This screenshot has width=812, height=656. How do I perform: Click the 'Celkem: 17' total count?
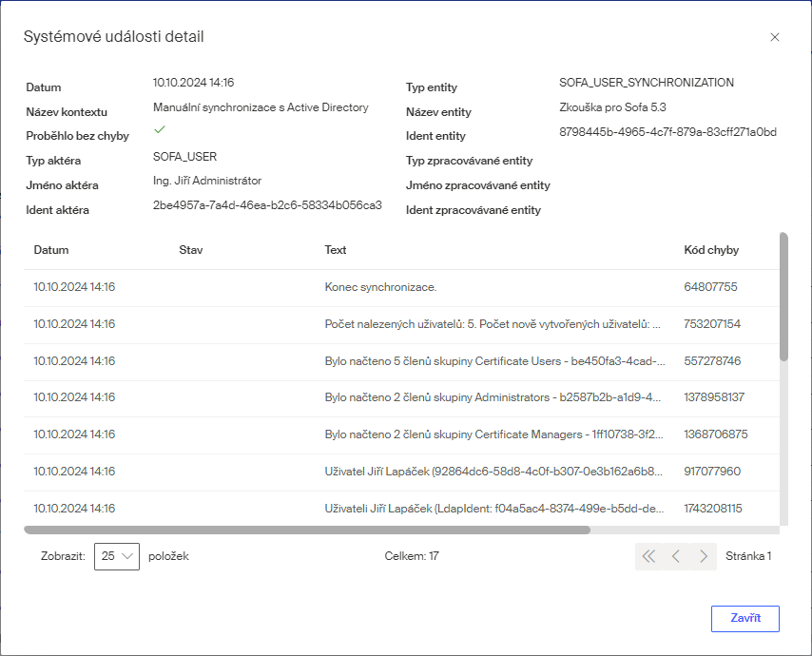click(x=412, y=556)
